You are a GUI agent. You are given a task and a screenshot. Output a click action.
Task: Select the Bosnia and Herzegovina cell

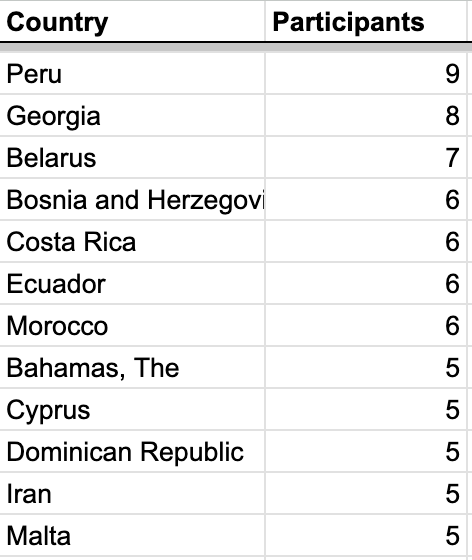(x=132, y=200)
